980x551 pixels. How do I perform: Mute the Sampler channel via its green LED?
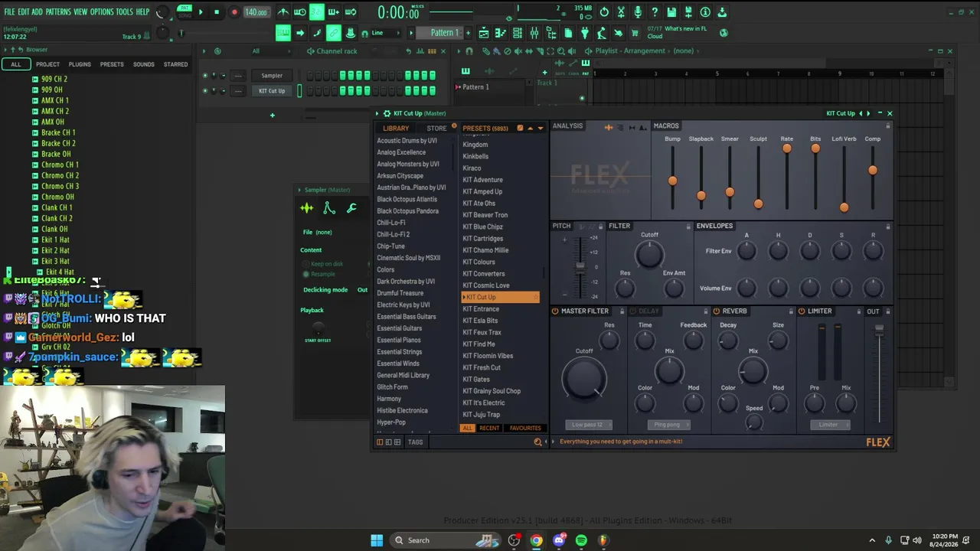(204, 76)
